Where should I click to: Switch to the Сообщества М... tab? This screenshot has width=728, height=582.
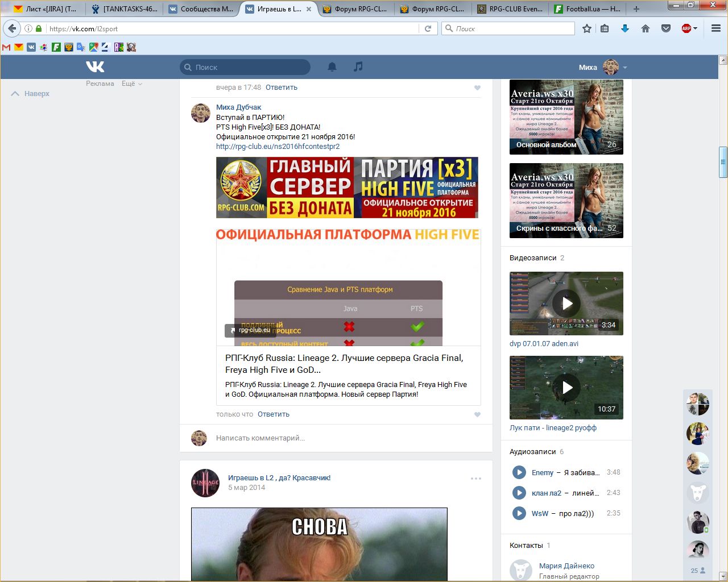click(201, 9)
